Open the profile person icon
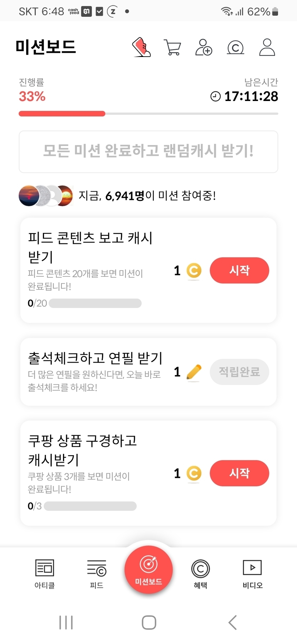The image size is (297, 644). [x=267, y=47]
